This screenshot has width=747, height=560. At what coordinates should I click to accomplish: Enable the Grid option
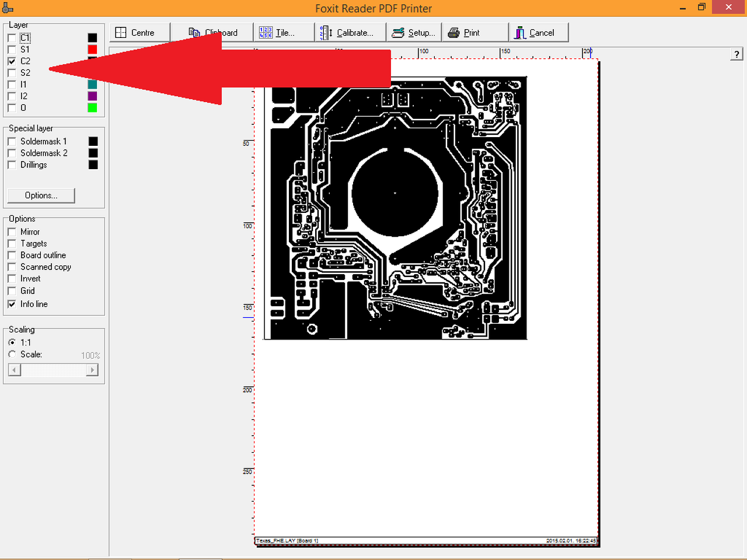coord(12,291)
